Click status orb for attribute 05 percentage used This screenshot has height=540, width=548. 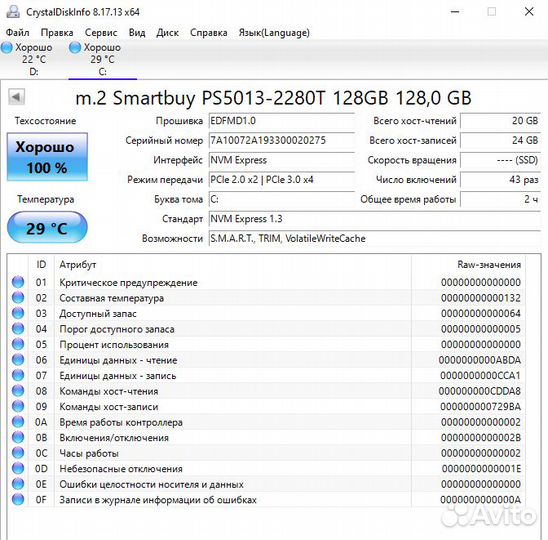point(18,344)
